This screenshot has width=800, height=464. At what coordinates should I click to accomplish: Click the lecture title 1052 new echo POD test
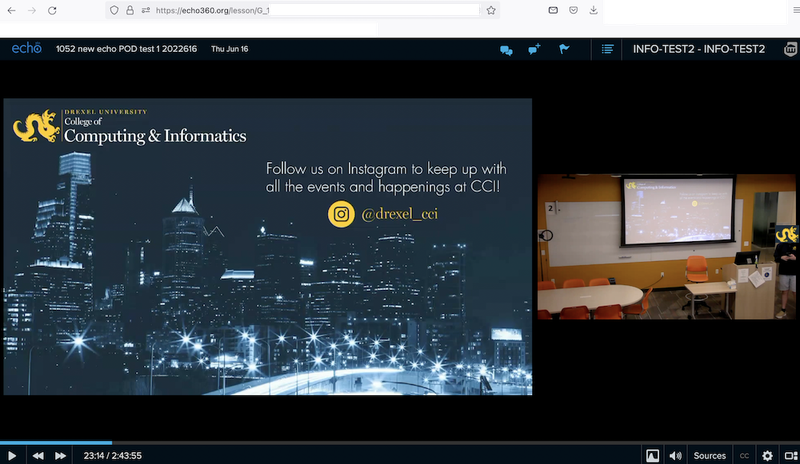(126, 49)
